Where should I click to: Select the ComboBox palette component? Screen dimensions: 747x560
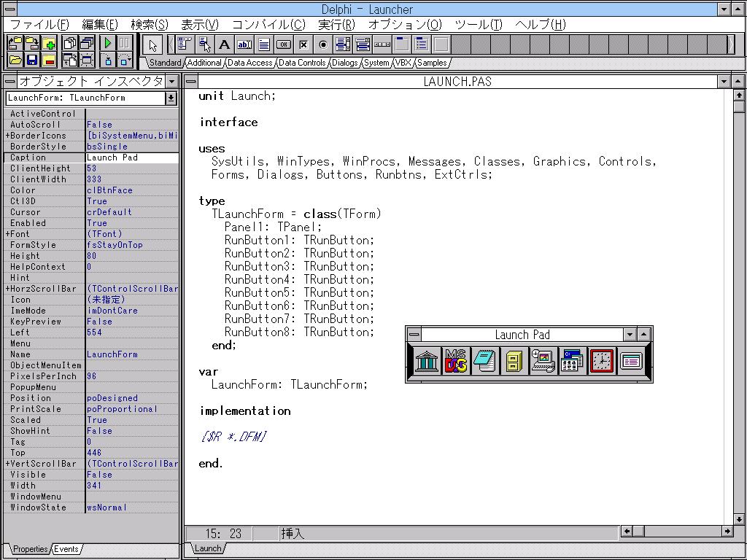[x=363, y=44]
